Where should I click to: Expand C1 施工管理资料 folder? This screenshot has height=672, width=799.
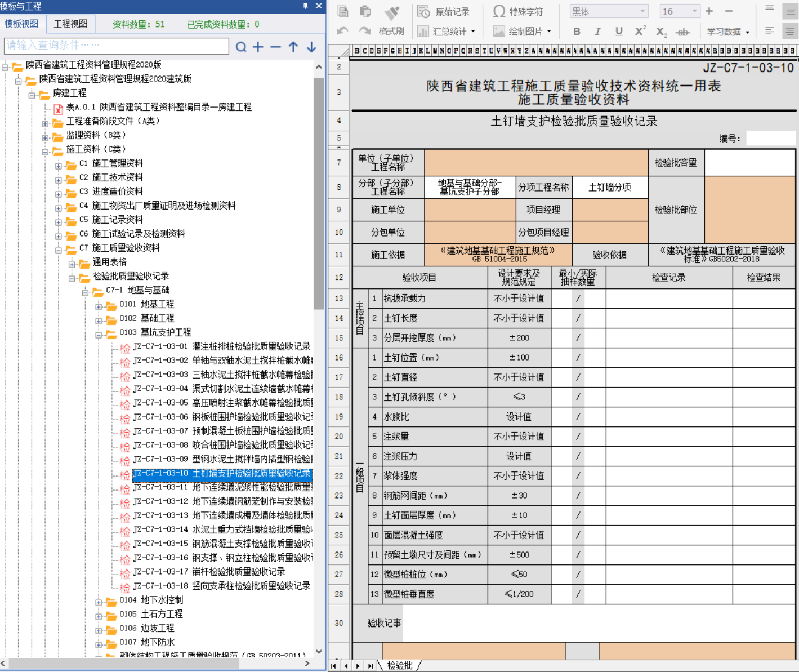point(59,166)
